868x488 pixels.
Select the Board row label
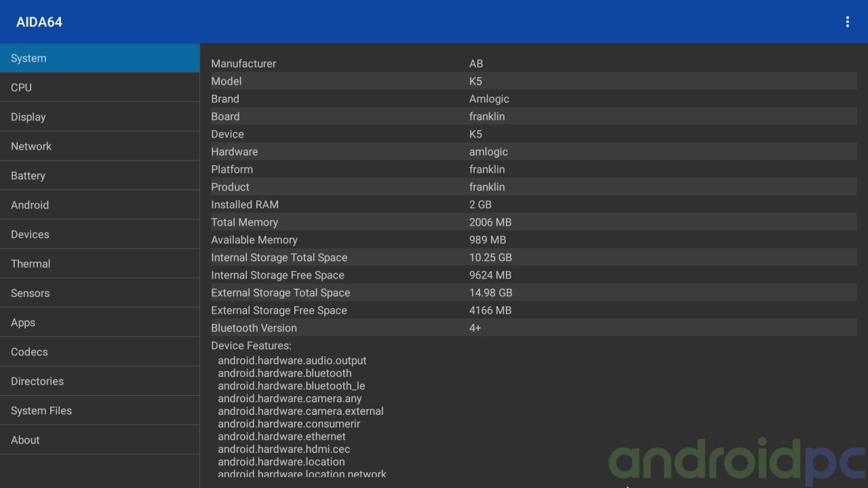(225, 117)
